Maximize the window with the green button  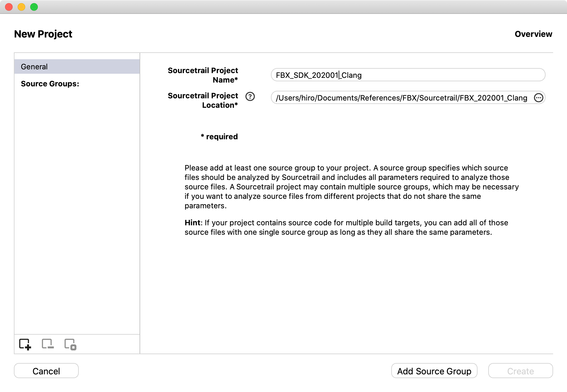point(34,7)
